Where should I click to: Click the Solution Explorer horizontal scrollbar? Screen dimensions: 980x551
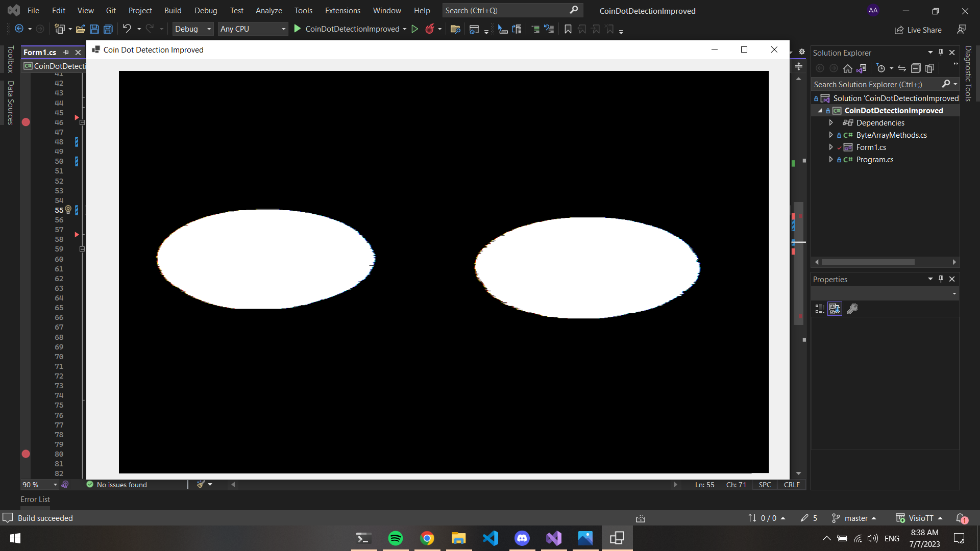tap(868, 262)
